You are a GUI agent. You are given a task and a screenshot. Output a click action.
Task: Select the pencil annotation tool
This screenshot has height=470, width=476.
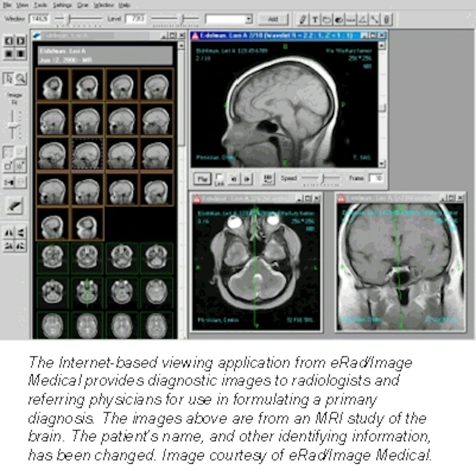coord(302,19)
